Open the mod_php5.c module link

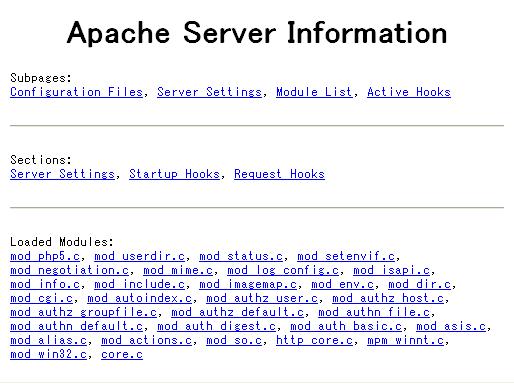[x=45, y=256]
